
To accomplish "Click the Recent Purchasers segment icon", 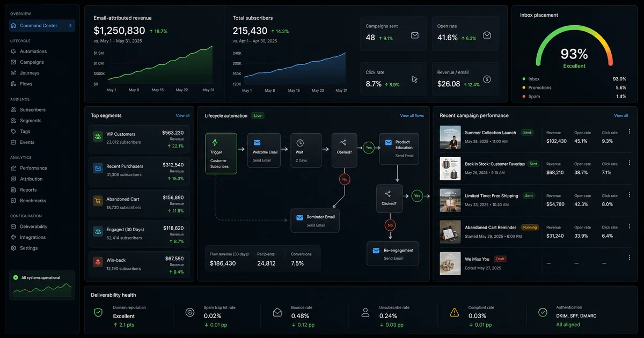I will pos(98,168).
